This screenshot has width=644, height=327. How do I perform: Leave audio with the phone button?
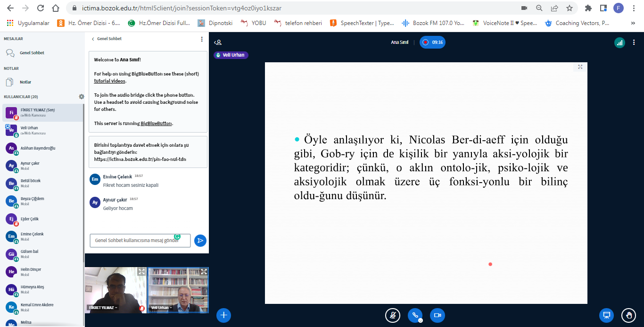pyautogui.click(x=415, y=315)
